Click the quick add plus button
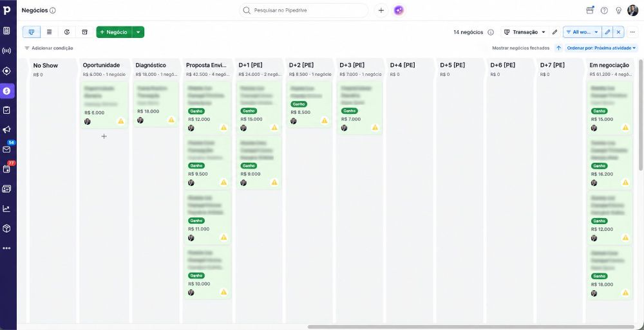This screenshot has height=330, width=644. pyautogui.click(x=381, y=11)
